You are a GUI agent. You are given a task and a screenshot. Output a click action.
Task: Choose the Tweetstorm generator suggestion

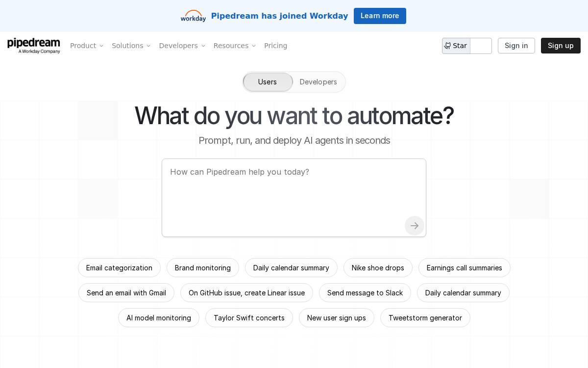coord(425,318)
